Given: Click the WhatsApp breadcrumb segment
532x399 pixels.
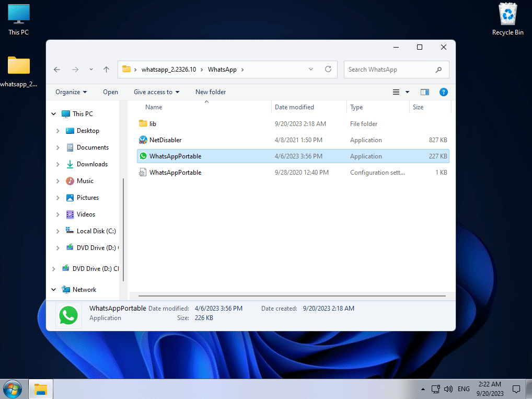Looking at the screenshot, I should [x=222, y=70].
